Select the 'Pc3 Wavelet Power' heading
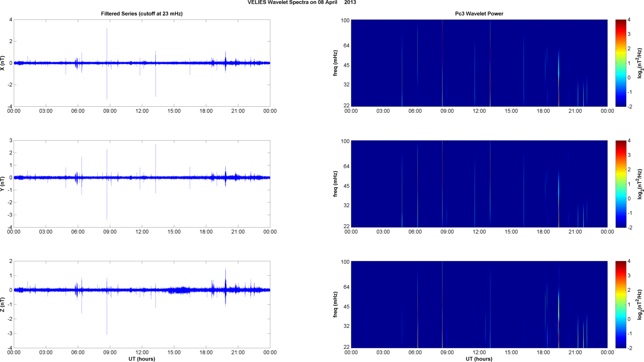Viewport: 644px width, 362px height. [479, 14]
